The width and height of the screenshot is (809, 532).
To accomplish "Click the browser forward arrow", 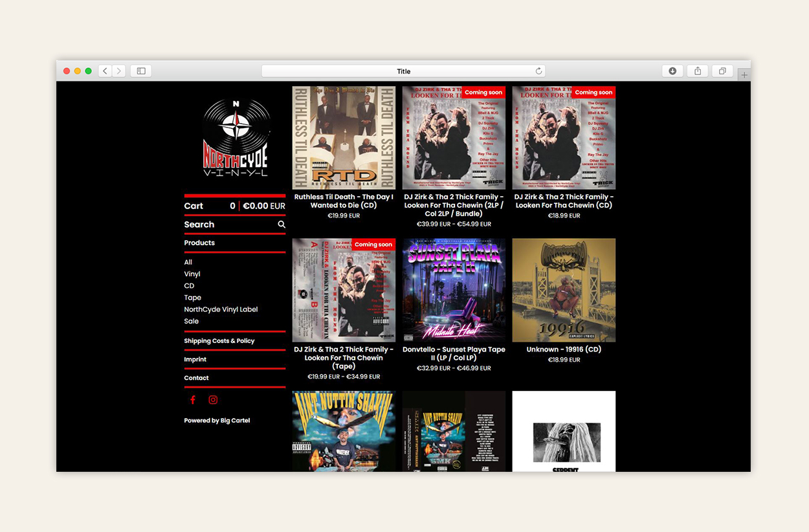I will coord(118,71).
